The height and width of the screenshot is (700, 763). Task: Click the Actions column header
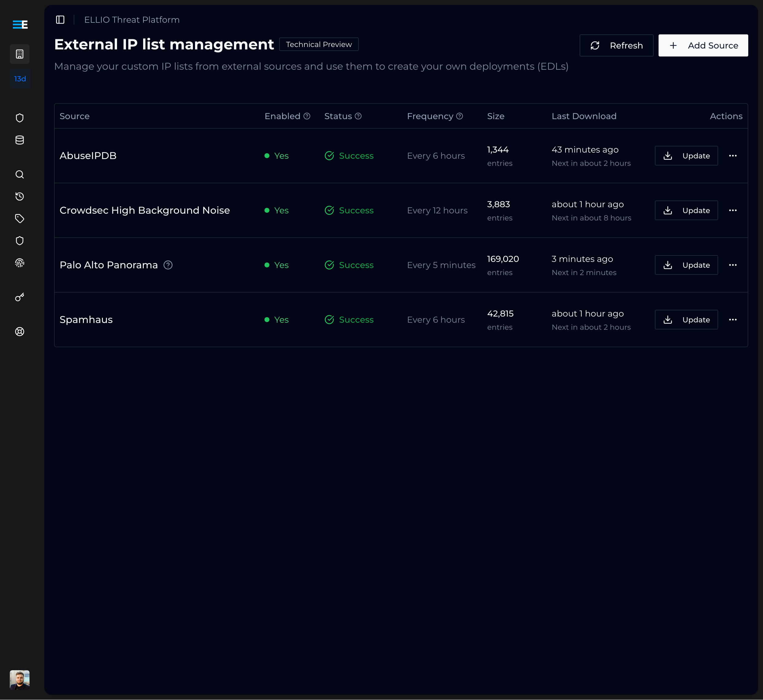point(726,116)
